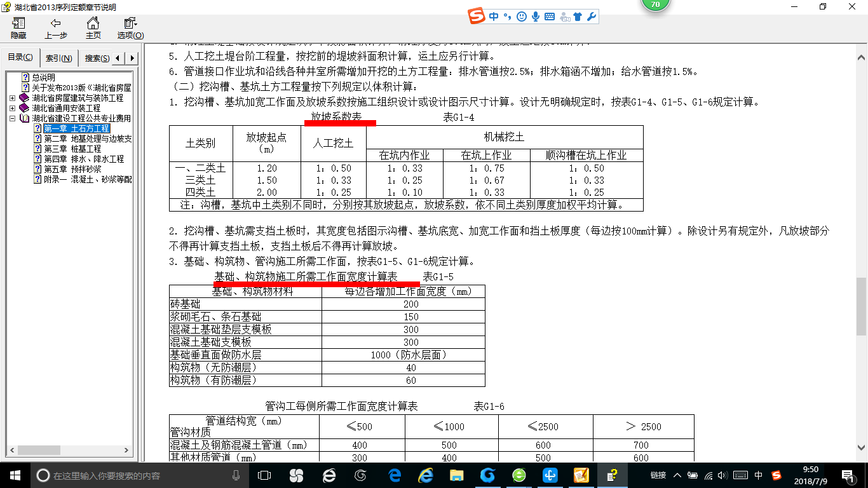This screenshot has height=488, width=868.
Task: Toggle the Sogou punctuation mode icon
Action: 506,17
